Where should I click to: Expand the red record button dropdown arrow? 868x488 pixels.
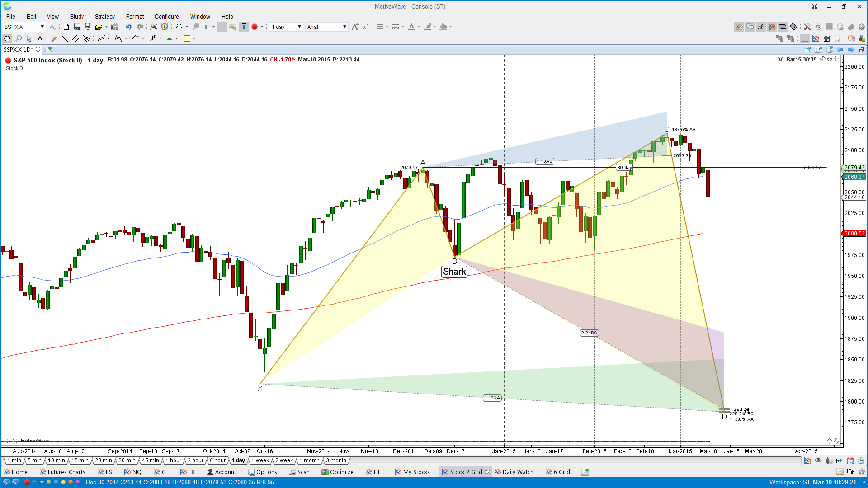click(262, 27)
